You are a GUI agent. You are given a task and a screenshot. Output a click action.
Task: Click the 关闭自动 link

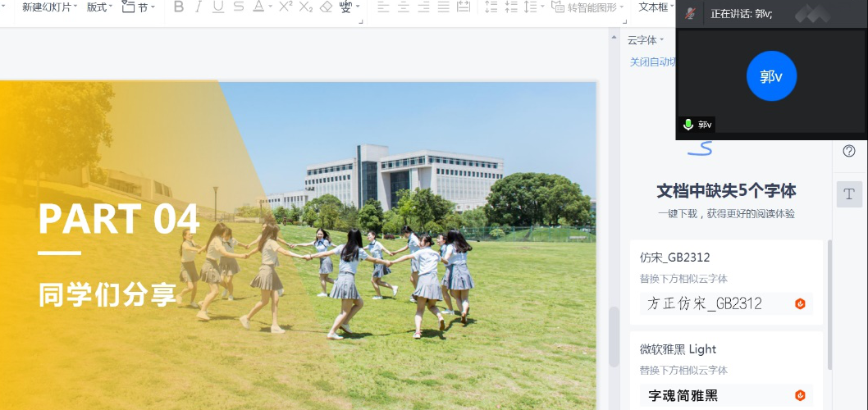point(652,62)
